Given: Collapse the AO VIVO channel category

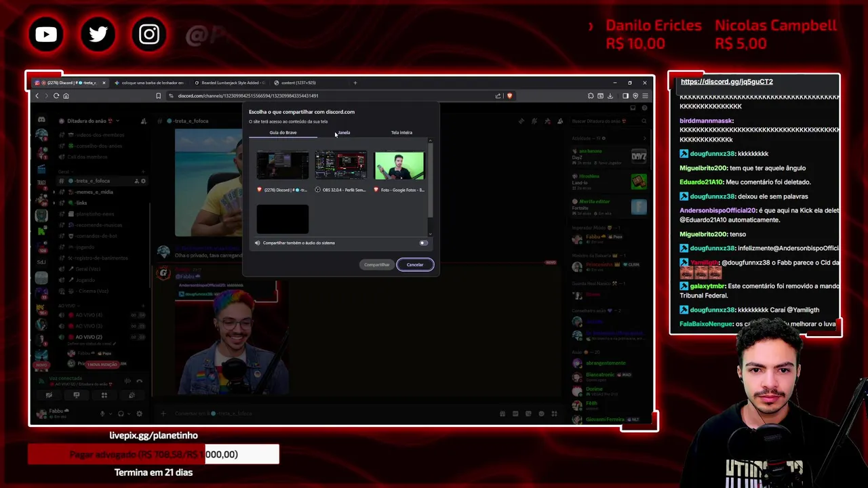Looking at the screenshot, I should click(x=67, y=304).
